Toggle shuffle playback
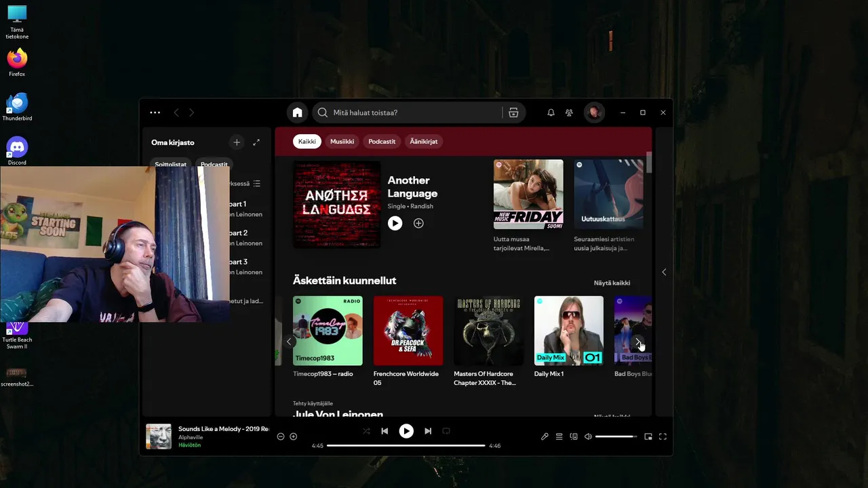Screen dimensions: 868x488 tap(366, 431)
